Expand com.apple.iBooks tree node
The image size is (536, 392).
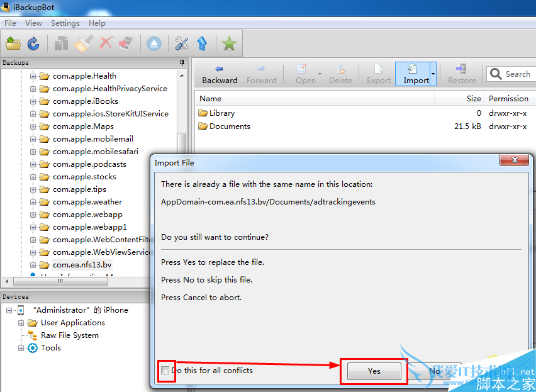point(33,101)
